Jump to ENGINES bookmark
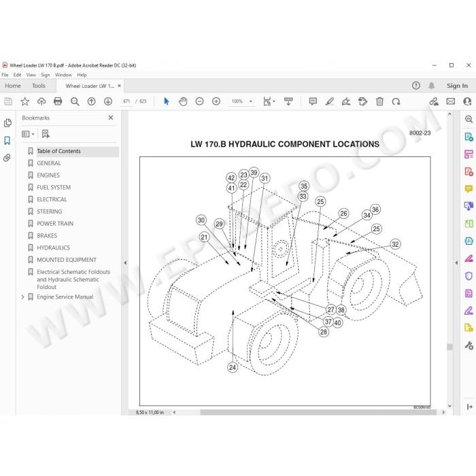 pyautogui.click(x=48, y=175)
